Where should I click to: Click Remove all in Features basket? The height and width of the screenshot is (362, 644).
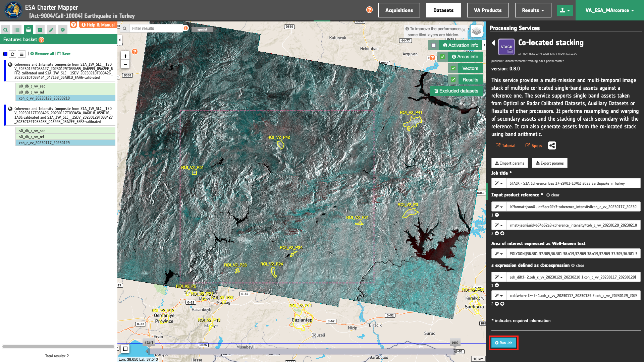[x=42, y=54]
